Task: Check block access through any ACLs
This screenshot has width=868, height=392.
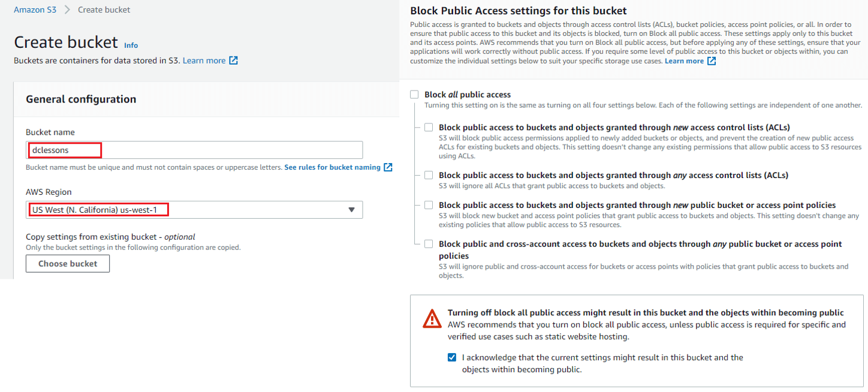Action: coord(429,175)
